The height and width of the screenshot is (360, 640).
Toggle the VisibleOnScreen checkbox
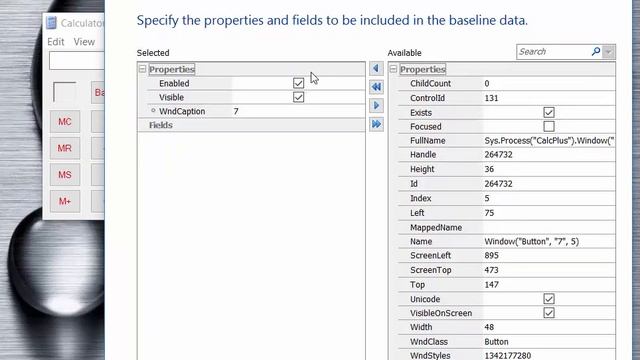549,313
